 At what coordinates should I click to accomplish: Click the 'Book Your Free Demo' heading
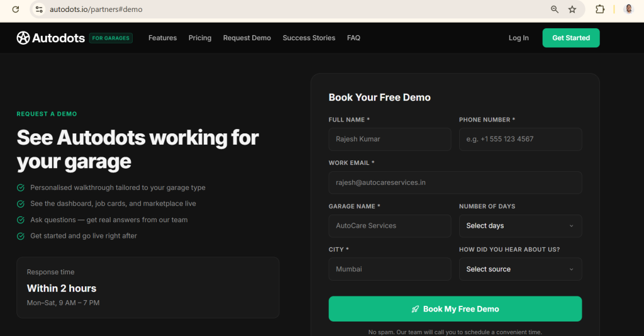pos(379,98)
